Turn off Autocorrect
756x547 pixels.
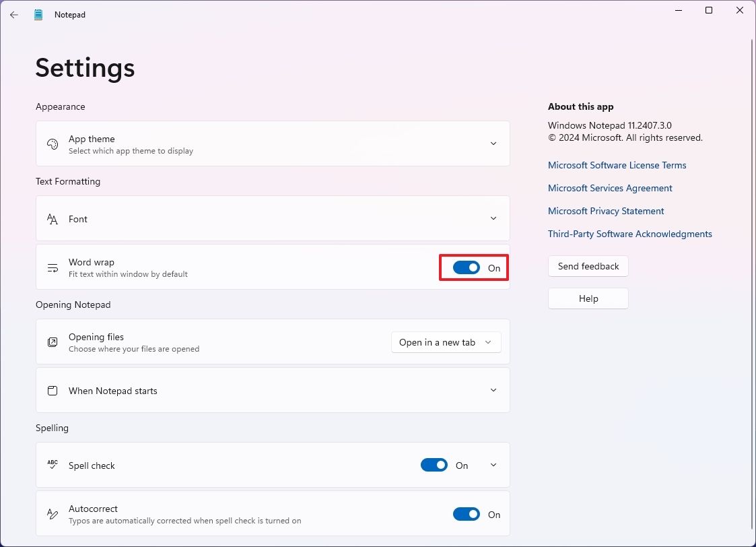click(x=466, y=514)
